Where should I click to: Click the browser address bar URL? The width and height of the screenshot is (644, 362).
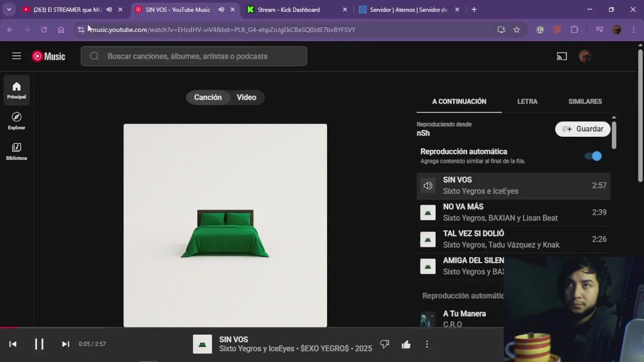223,30
